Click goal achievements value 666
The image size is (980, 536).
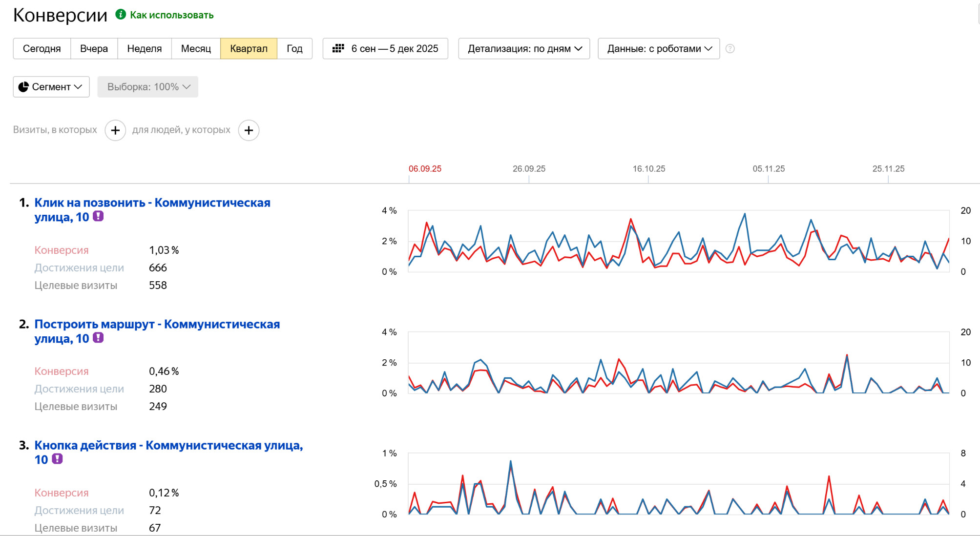(158, 268)
